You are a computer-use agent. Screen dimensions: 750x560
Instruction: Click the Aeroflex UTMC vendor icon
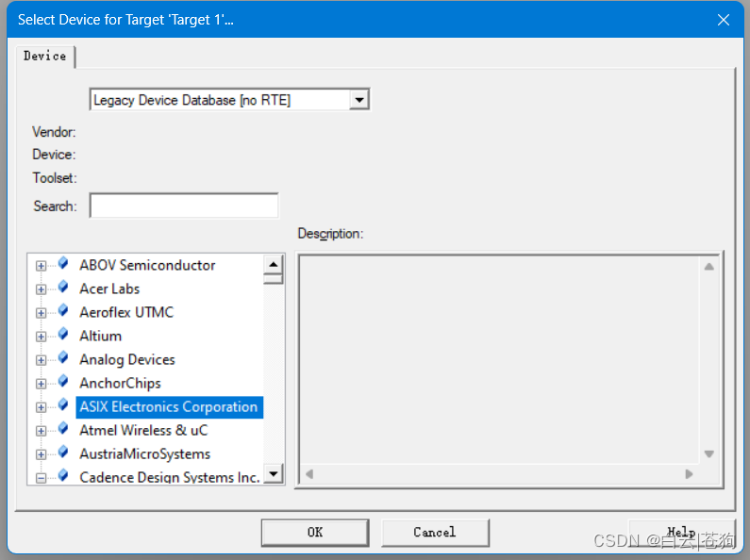click(63, 310)
